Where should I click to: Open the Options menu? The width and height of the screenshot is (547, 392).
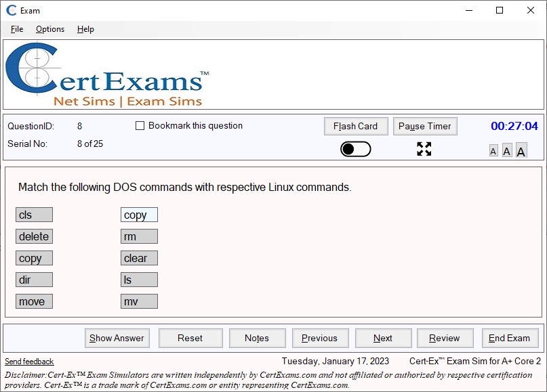pyautogui.click(x=49, y=29)
